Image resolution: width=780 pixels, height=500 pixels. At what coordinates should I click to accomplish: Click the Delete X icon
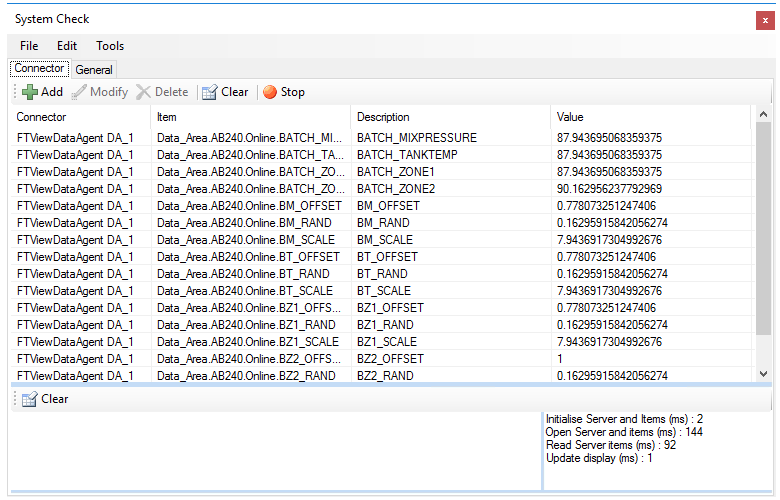143,92
